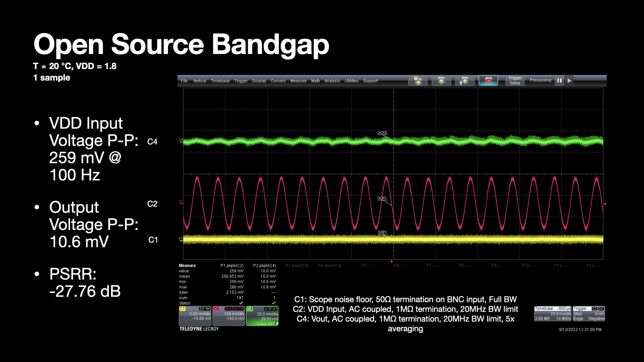Screen dimensions: 644x362
Task: Open the Trigger Setup button
Action: (515, 80)
